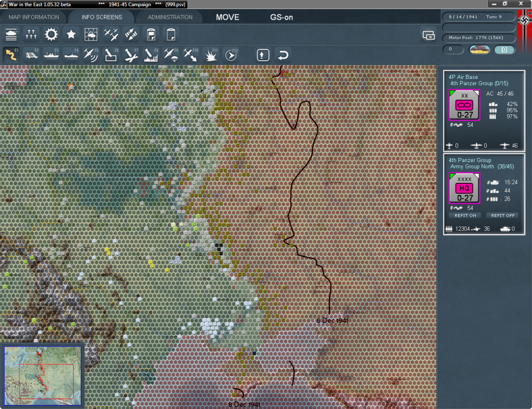
Task: Open the weather map grid icon
Action: pyautogui.click(x=91, y=34)
